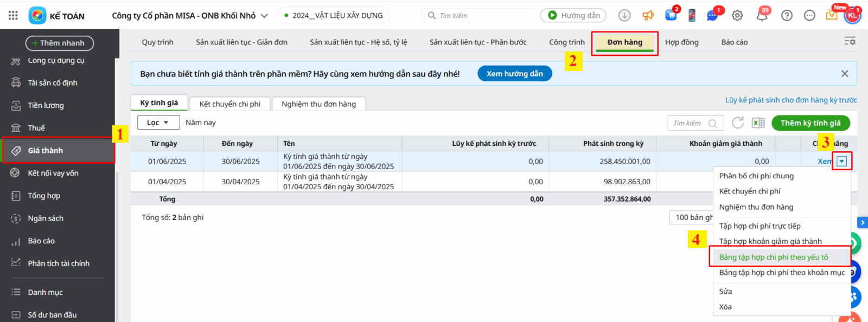Click the announcements megaphone icon
The width and height of the screenshot is (868, 322).
click(x=648, y=16)
